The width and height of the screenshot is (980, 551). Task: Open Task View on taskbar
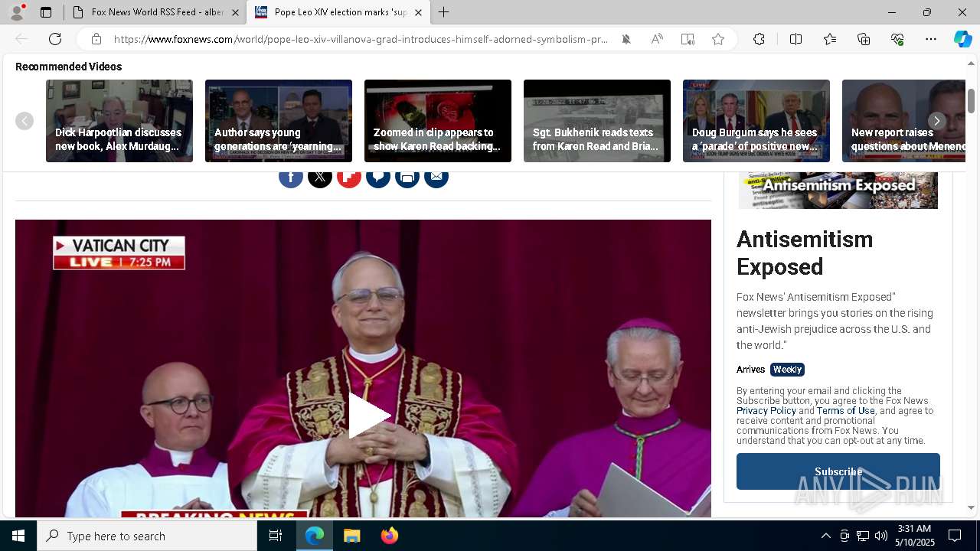pyautogui.click(x=276, y=536)
